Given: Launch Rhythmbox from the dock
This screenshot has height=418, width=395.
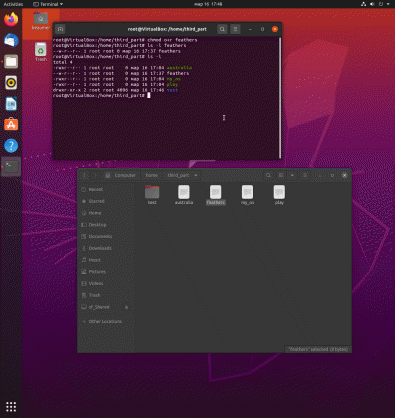Looking at the screenshot, I should [x=11, y=82].
